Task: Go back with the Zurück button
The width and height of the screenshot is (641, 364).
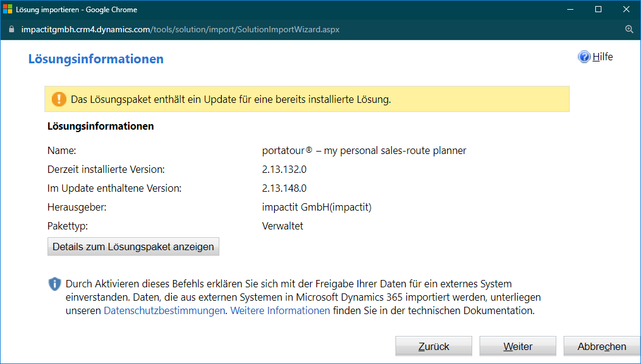Action: point(434,346)
